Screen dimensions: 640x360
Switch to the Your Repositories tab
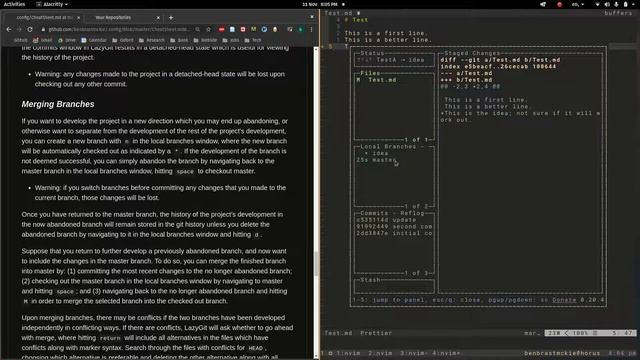122,18
